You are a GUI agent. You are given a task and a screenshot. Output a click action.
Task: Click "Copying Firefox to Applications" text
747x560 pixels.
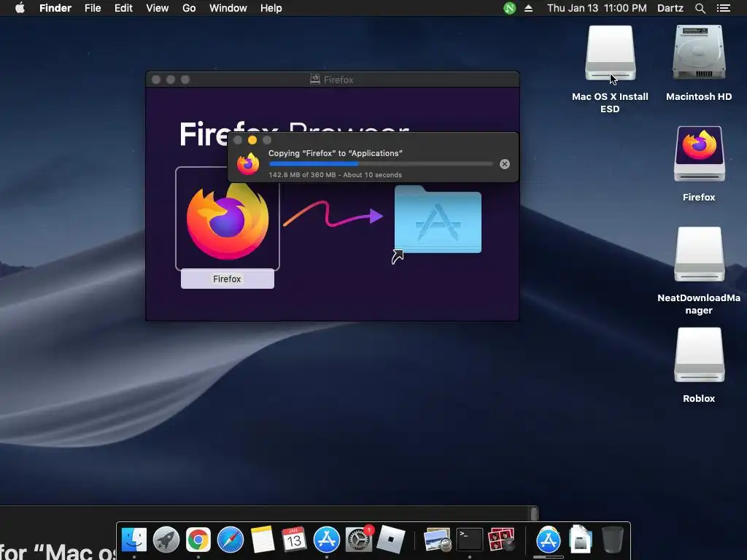[336, 153]
